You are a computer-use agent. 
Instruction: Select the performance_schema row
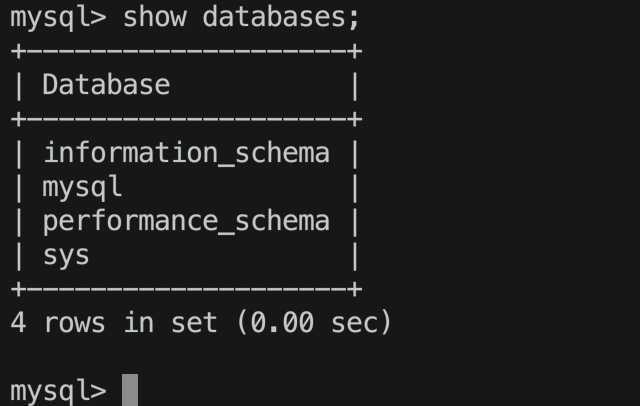(187, 222)
